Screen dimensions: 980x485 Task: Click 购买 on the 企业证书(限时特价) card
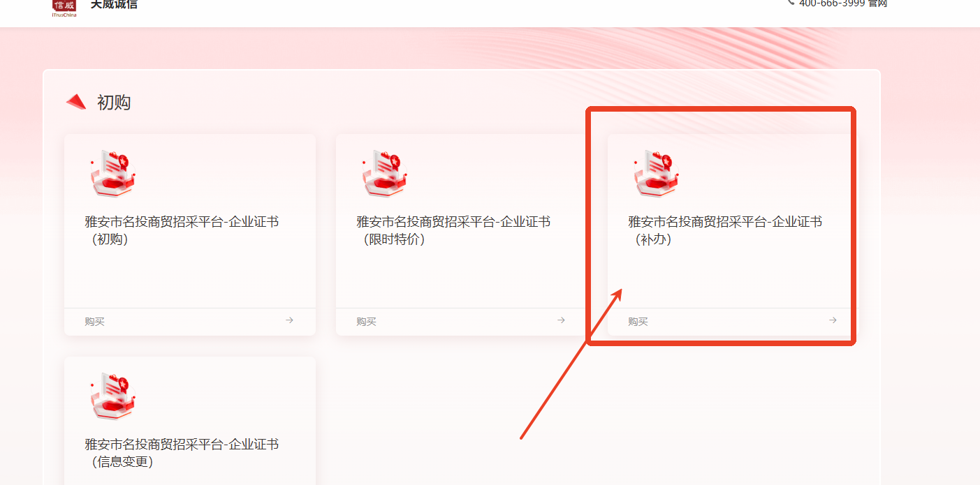[366, 322]
